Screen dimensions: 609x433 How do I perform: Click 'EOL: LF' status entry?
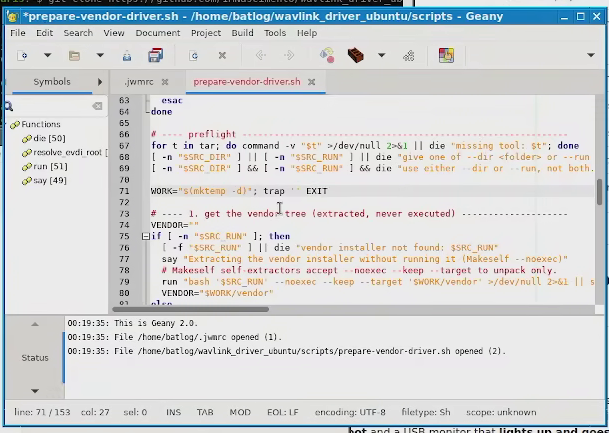coord(282,412)
